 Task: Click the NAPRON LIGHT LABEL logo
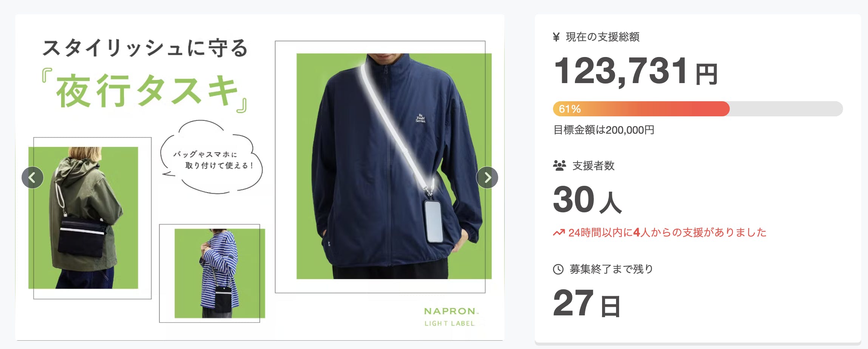pyautogui.click(x=451, y=317)
